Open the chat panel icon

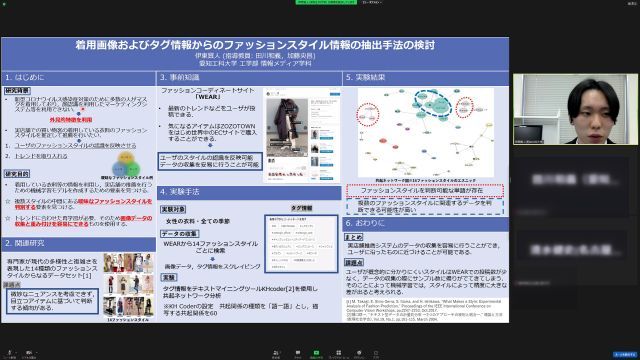point(298,353)
